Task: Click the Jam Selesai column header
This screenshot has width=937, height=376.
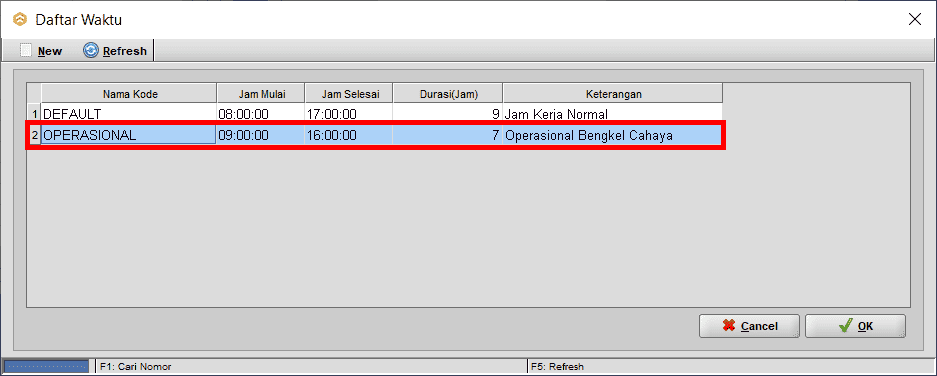Action: (349, 94)
